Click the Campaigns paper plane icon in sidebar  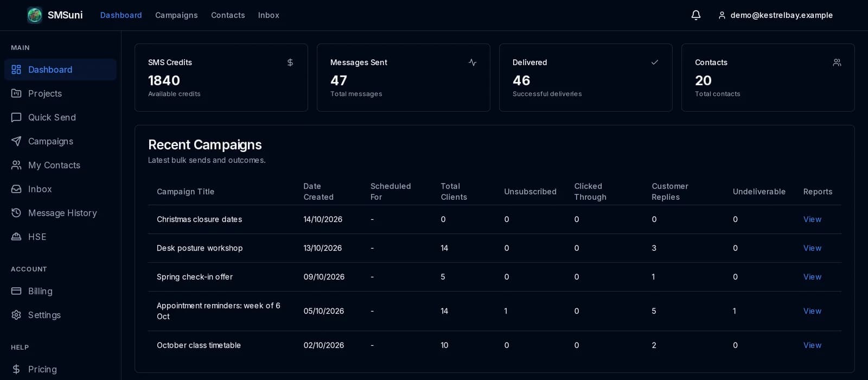[x=16, y=141]
